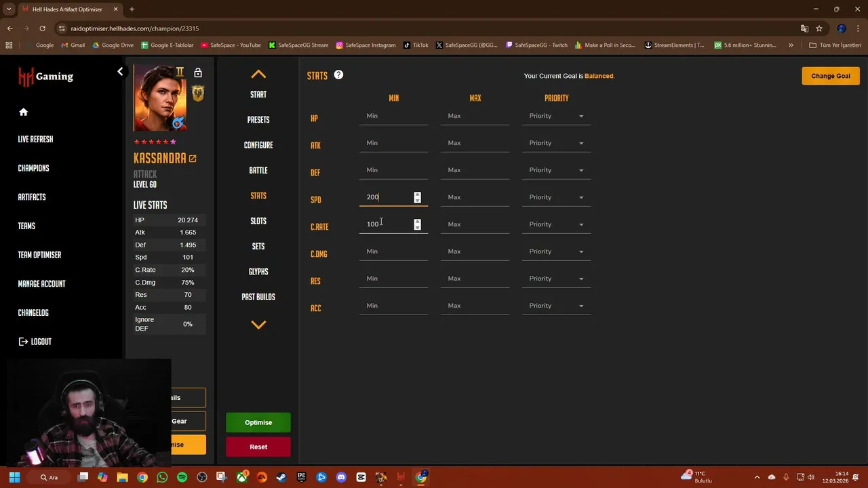Open Google Drive bookmark

coord(113,45)
